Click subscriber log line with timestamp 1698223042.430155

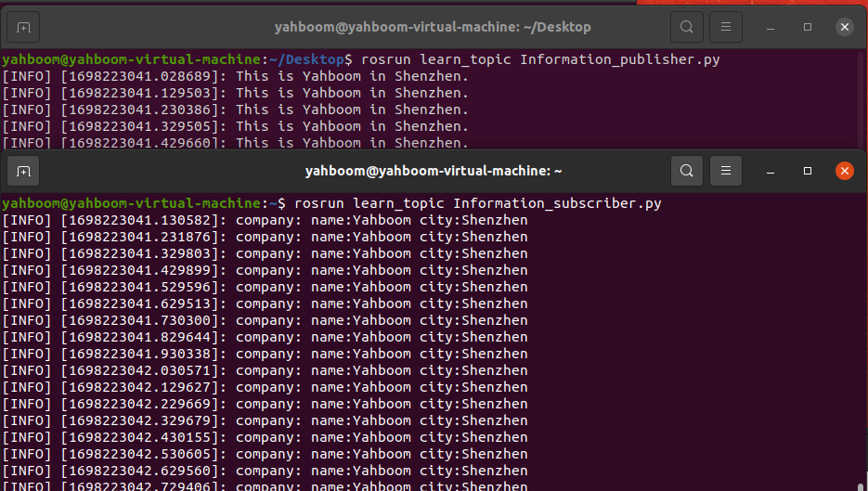(x=265, y=437)
